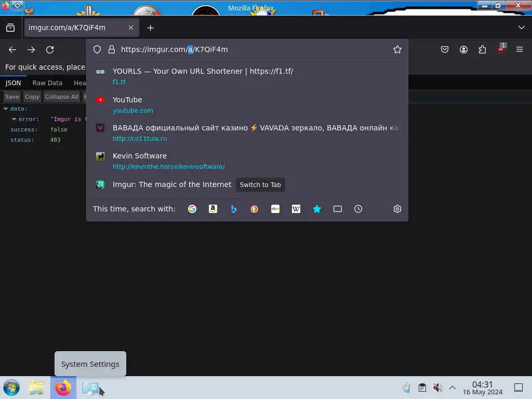Search open tabs icon
The image size is (532, 399).
[x=338, y=209]
